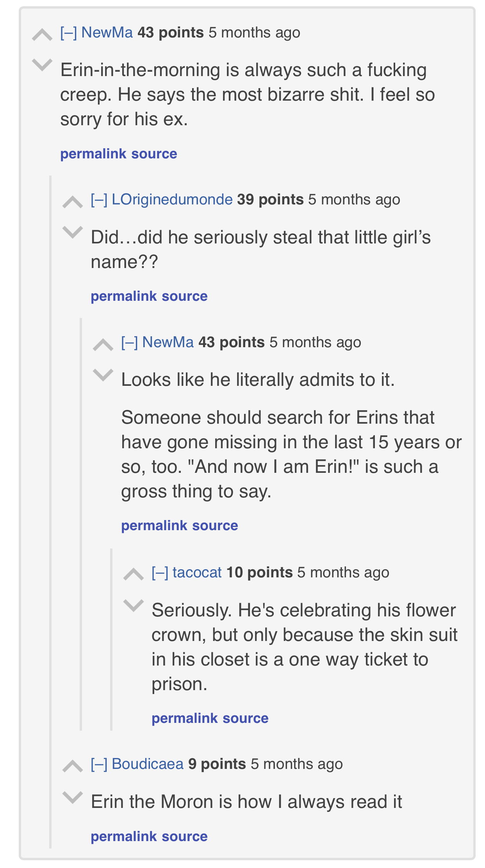Collapse tacocat's comment with [–] toggle
Viewport: 485px width, 868px height.
point(160,573)
